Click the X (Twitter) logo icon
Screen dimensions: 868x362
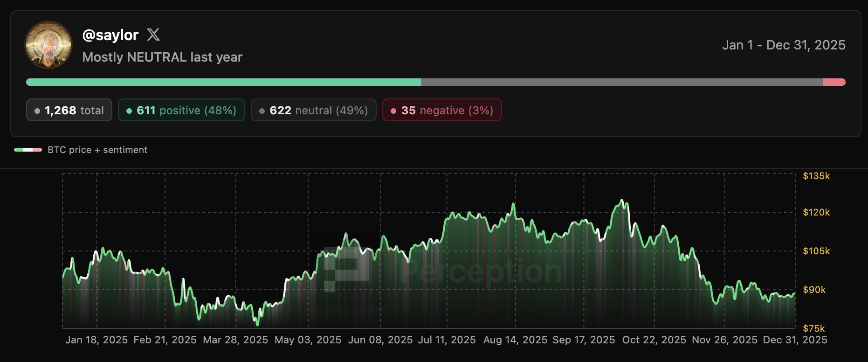(153, 35)
